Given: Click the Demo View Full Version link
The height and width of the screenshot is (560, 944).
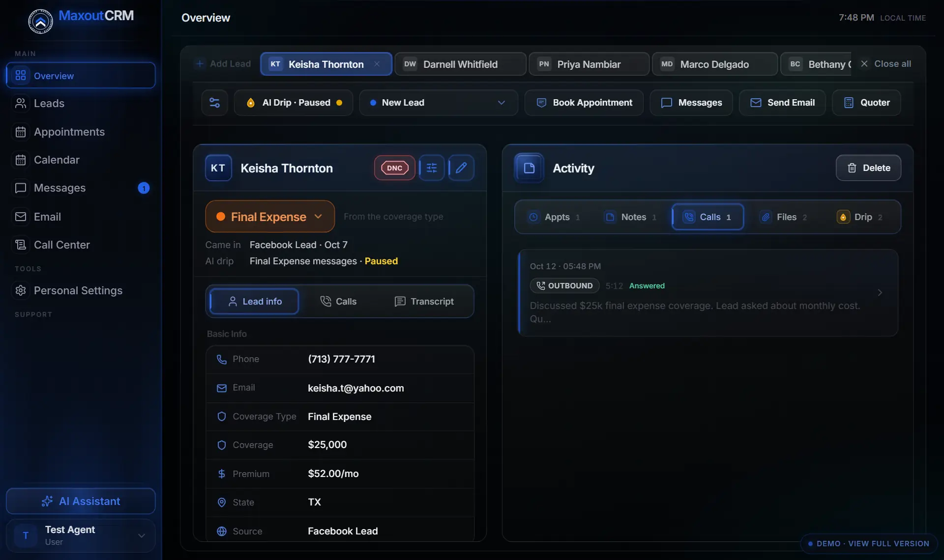Looking at the screenshot, I should (869, 543).
